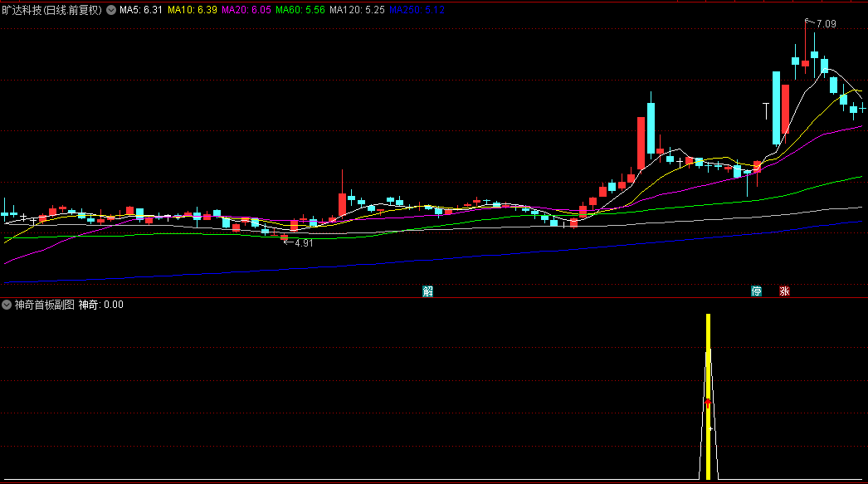Click the yellow signal bar in sub-chart
The image size is (868, 484).
click(708, 397)
